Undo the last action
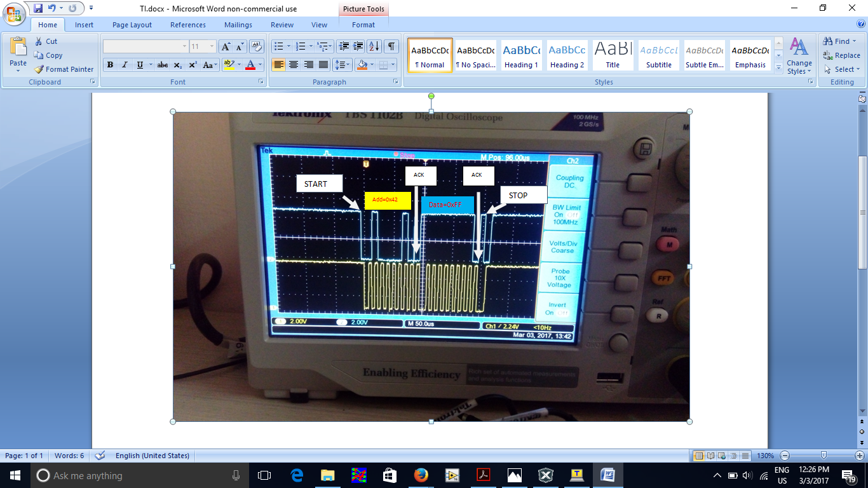Image resolution: width=868 pixels, height=488 pixels. tap(52, 8)
